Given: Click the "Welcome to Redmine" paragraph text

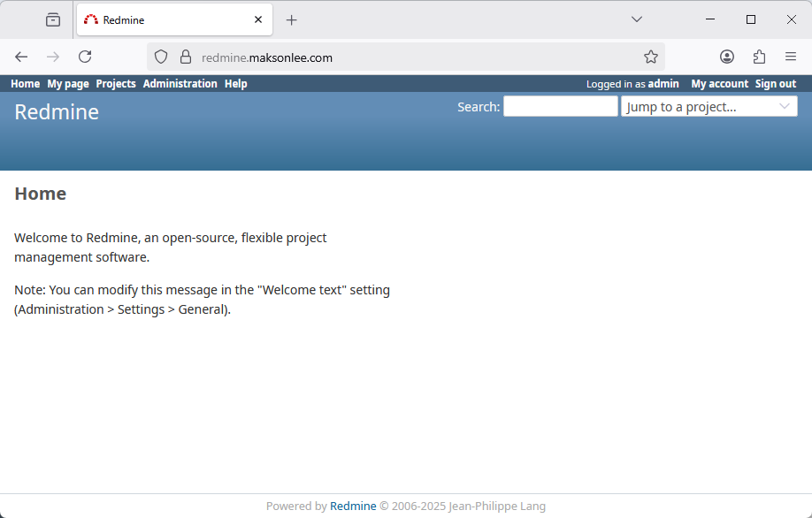Looking at the screenshot, I should pyautogui.click(x=171, y=248).
